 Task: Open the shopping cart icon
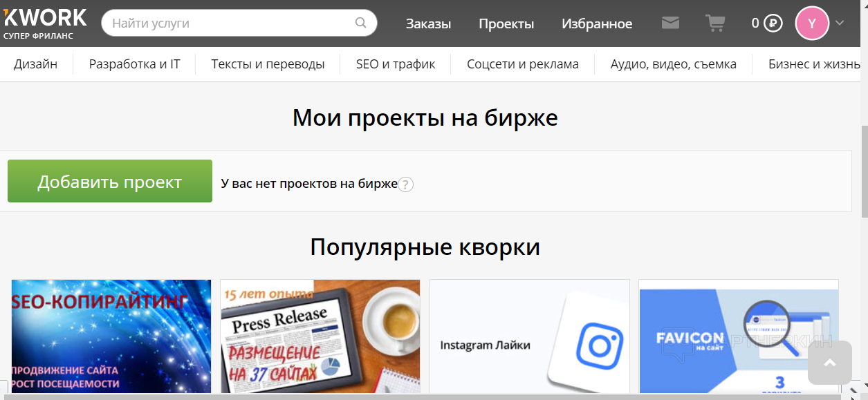pyautogui.click(x=715, y=23)
